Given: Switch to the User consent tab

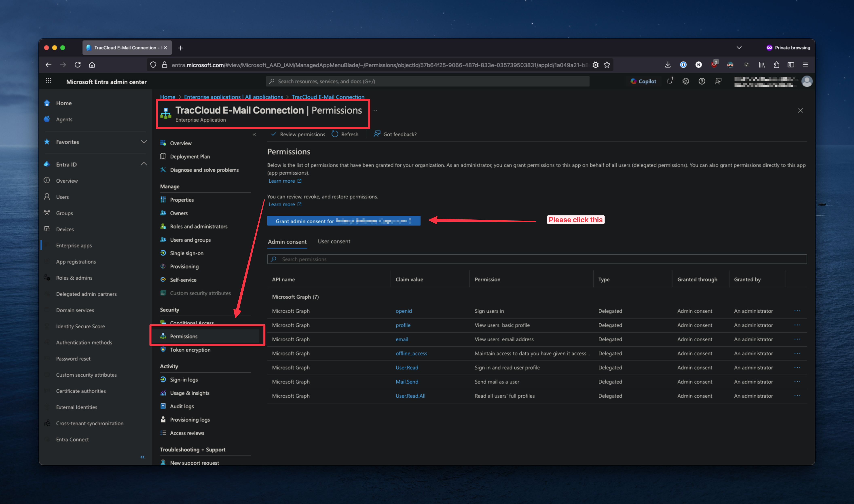Looking at the screenshot, I should coord(334,241).
